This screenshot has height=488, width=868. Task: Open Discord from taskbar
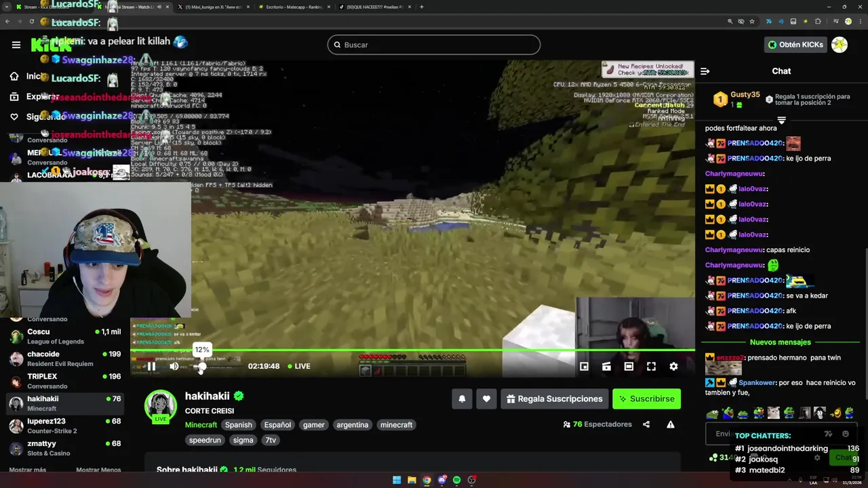[441, 480]
